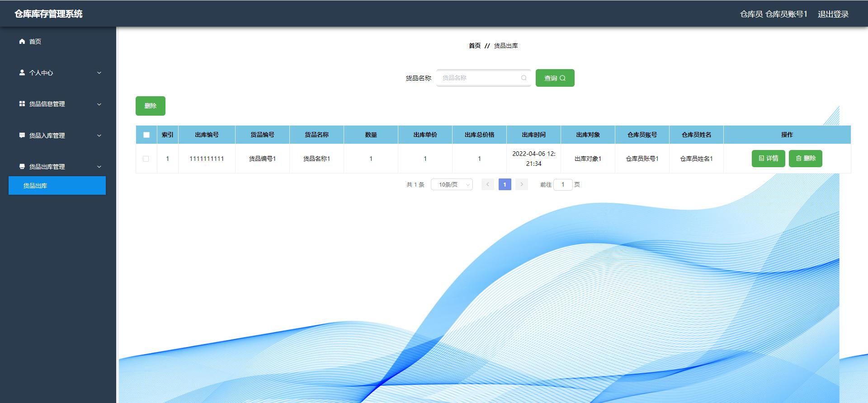Expand the 货品信息管理 chevron
The height and width of the screenshot is (403, 868).
coord(99,104)
